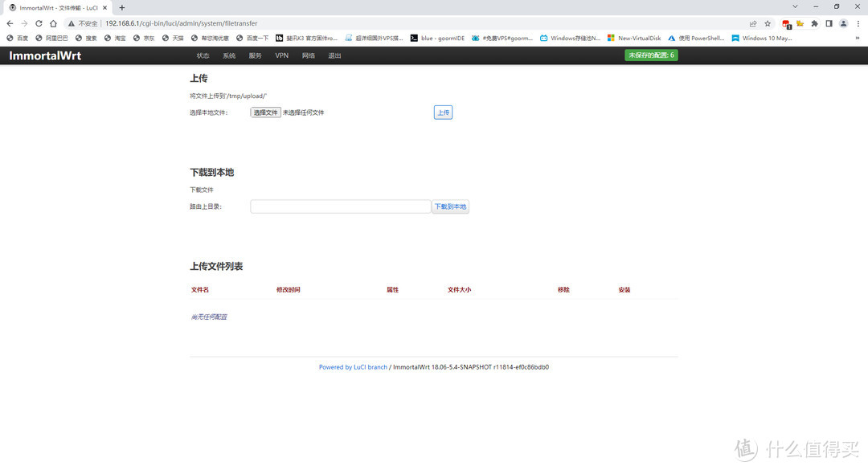Toggle the browser side panel icon

coord(829,23)
